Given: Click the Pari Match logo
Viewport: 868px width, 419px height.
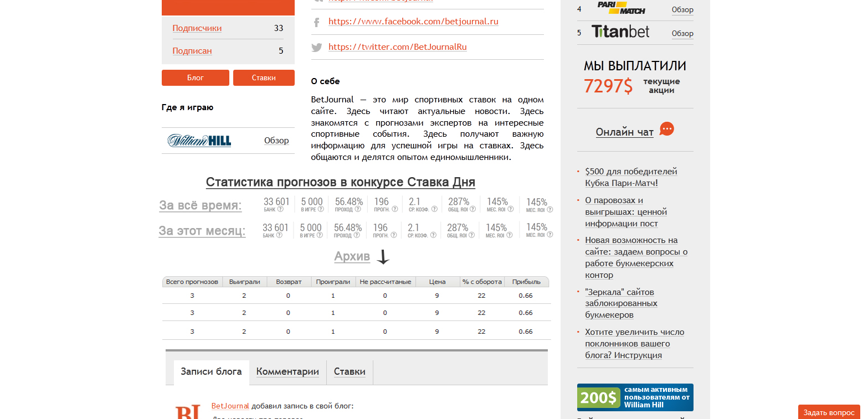Looking at the screenshot, I should tap(620, 8).
